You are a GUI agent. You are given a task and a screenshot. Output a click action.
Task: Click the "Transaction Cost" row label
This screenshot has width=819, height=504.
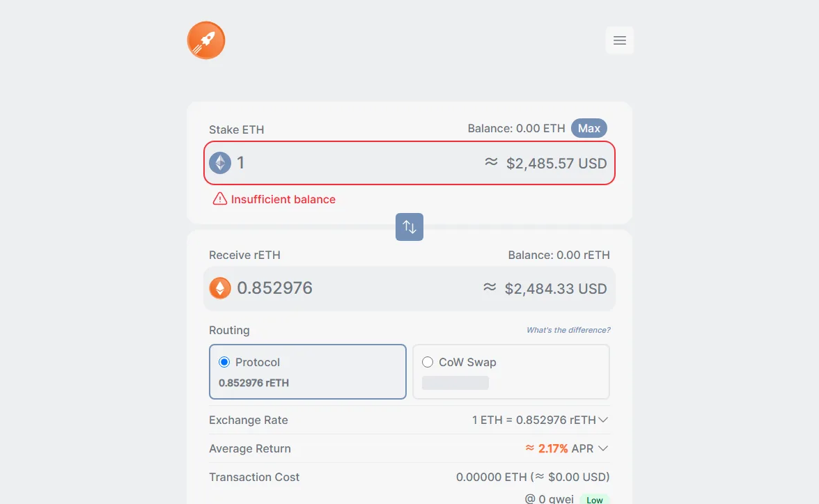(x=254, y=477)
